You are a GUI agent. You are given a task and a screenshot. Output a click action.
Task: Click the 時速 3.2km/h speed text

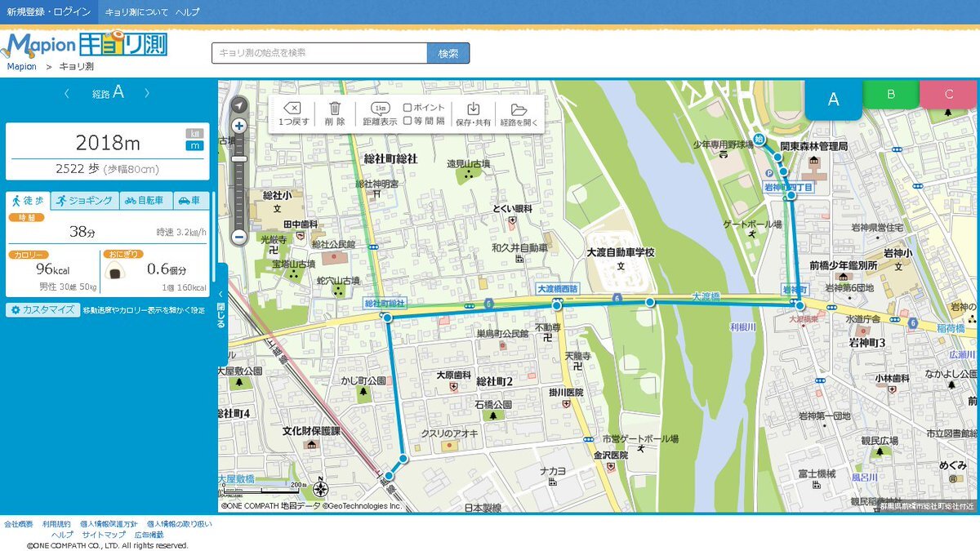point(180,233)
